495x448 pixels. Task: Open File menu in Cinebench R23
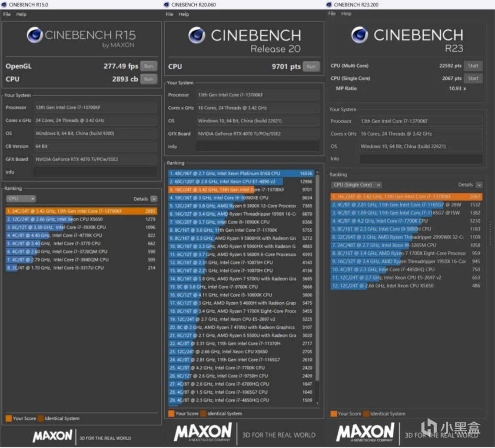pyautogui.click(x=332, y=13)
